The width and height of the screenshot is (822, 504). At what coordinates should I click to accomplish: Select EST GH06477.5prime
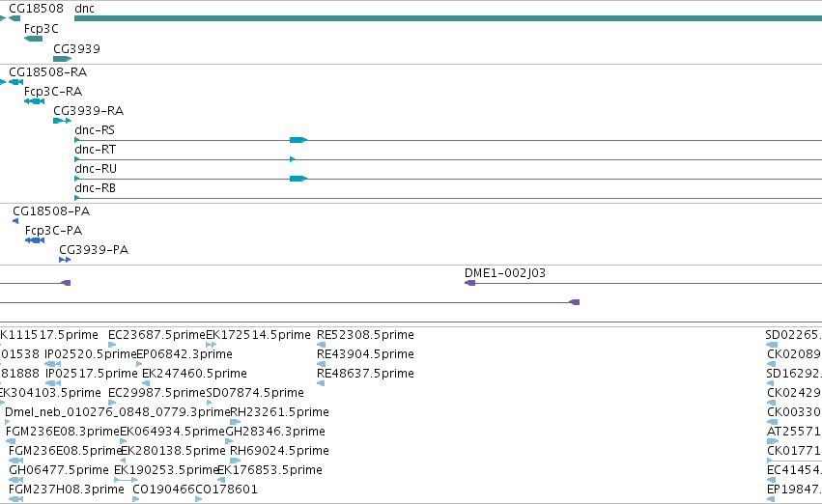[59, 471]
